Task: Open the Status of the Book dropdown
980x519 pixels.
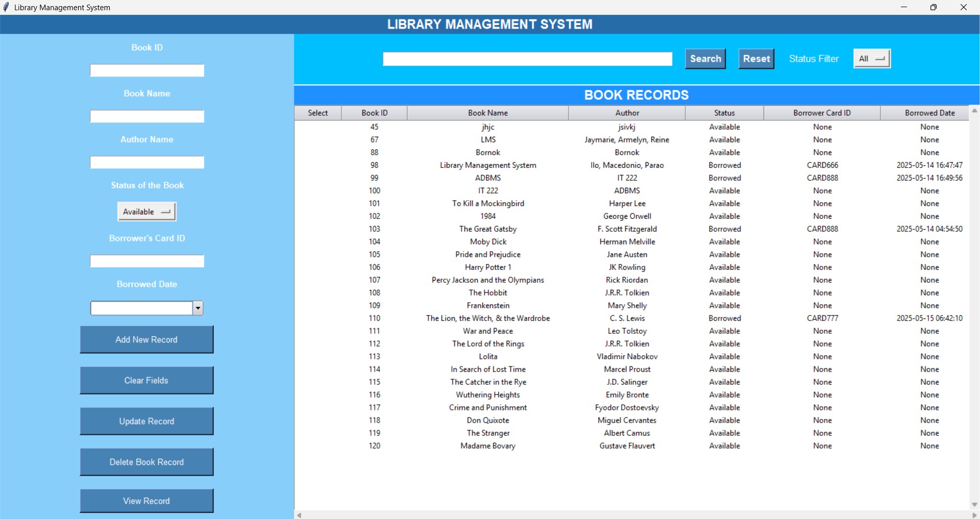Action: pos(146,211)
